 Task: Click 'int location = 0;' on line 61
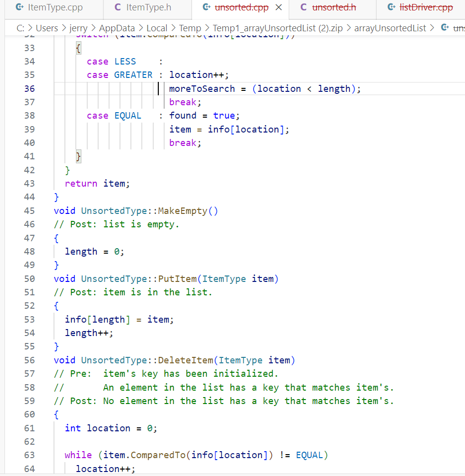pos(111,428)
